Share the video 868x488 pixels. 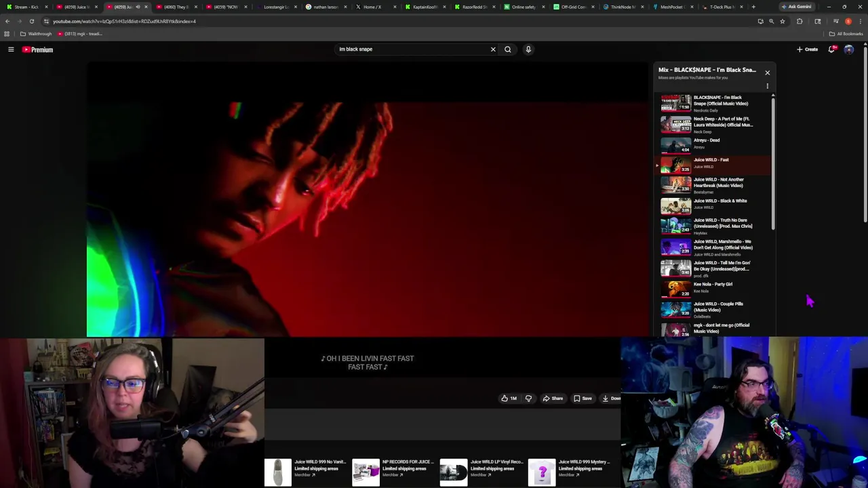pyautogui.click(x=553, y=399)
